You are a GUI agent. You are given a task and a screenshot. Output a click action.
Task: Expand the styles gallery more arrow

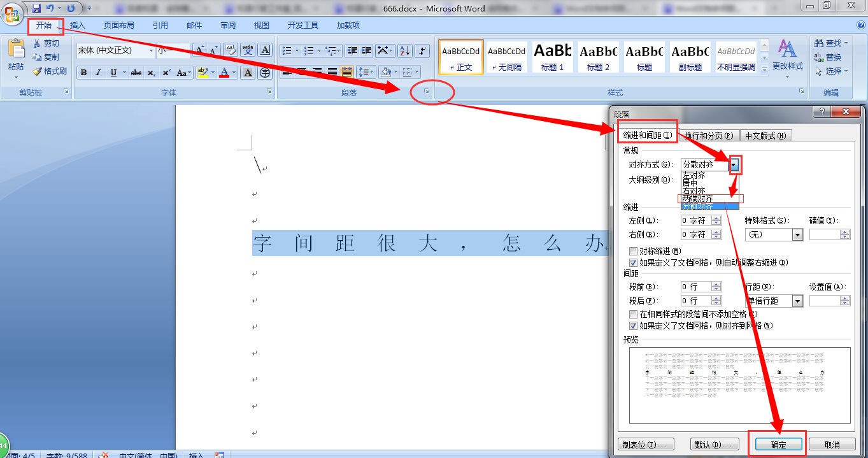[764, 71]
